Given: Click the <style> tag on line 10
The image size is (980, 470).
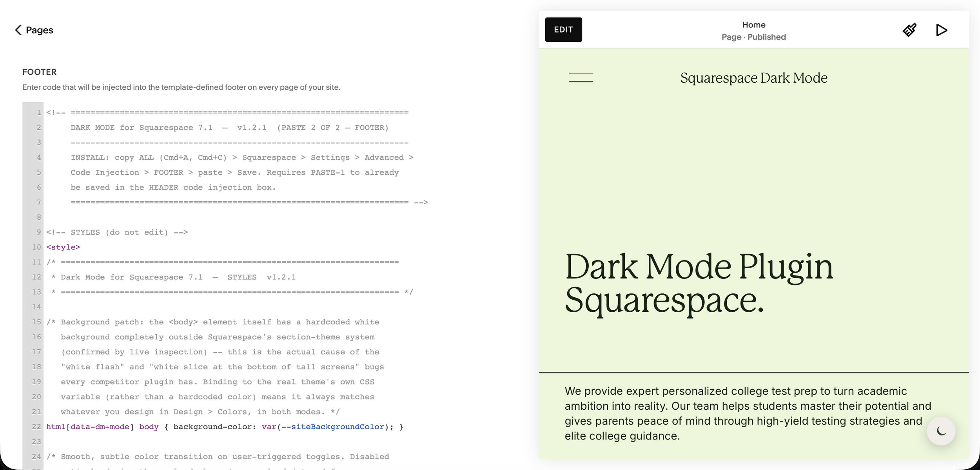Looking at the screenshot, I should 63,247.
